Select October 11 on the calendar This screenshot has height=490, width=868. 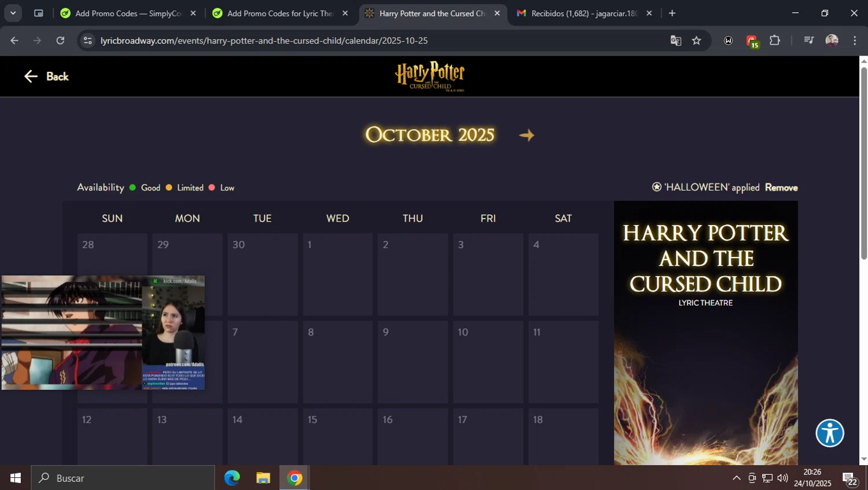click(564, 362)
